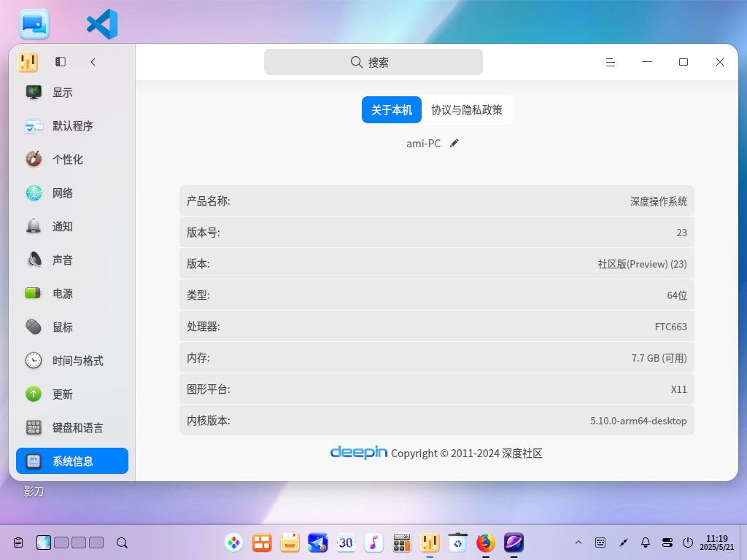Click the 搜索 search field

click(373, 62)
